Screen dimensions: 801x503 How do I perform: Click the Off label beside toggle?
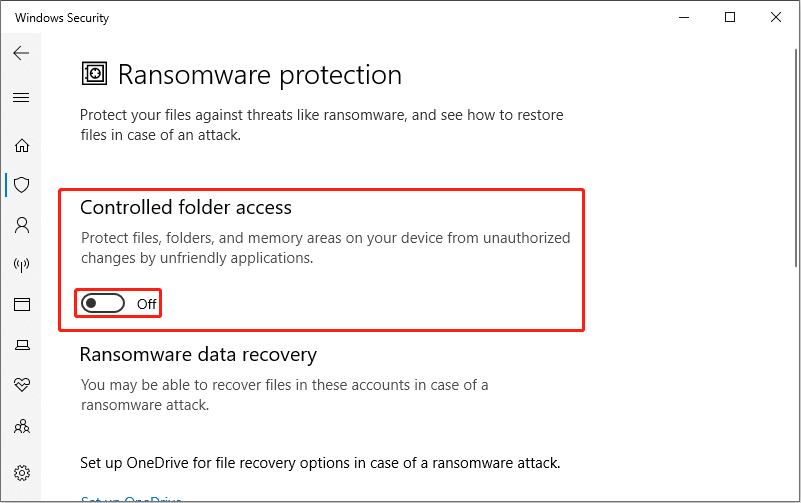point(146,304)
